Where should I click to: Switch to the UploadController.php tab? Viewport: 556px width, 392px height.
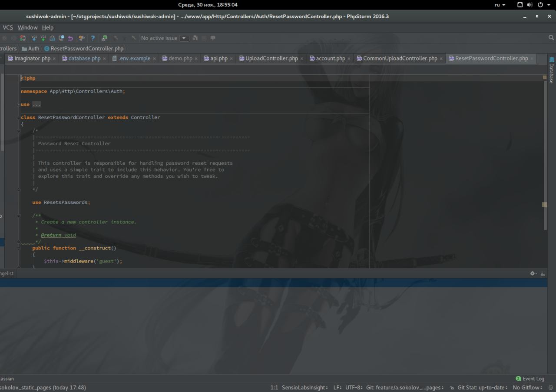click(271, 59)
